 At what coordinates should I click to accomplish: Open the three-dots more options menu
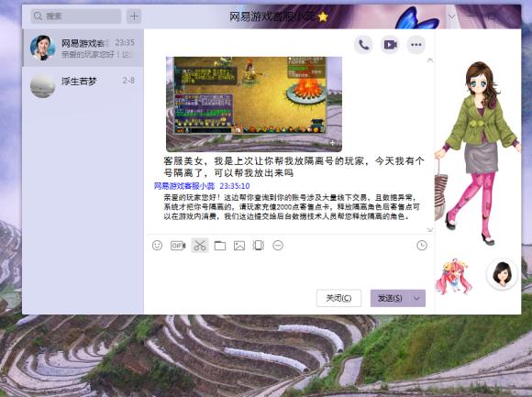(416, 45)
